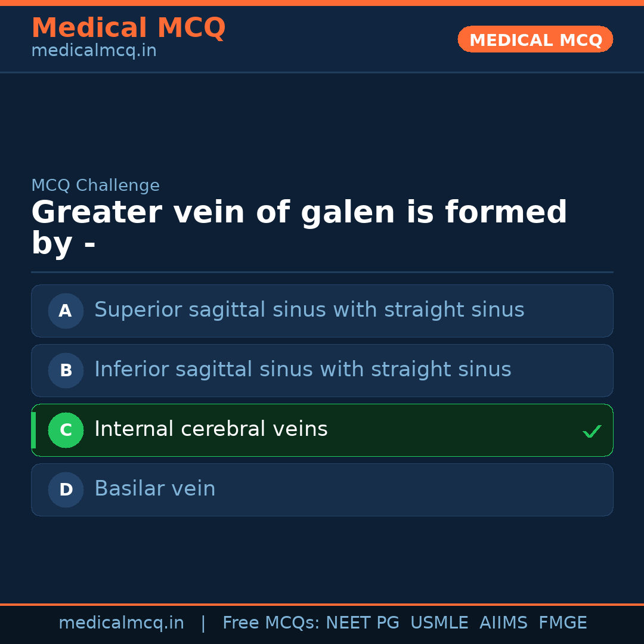Click the Medical MCQ header title
The height and width of the screenshot is (644, 644).
tap(128, 27)
